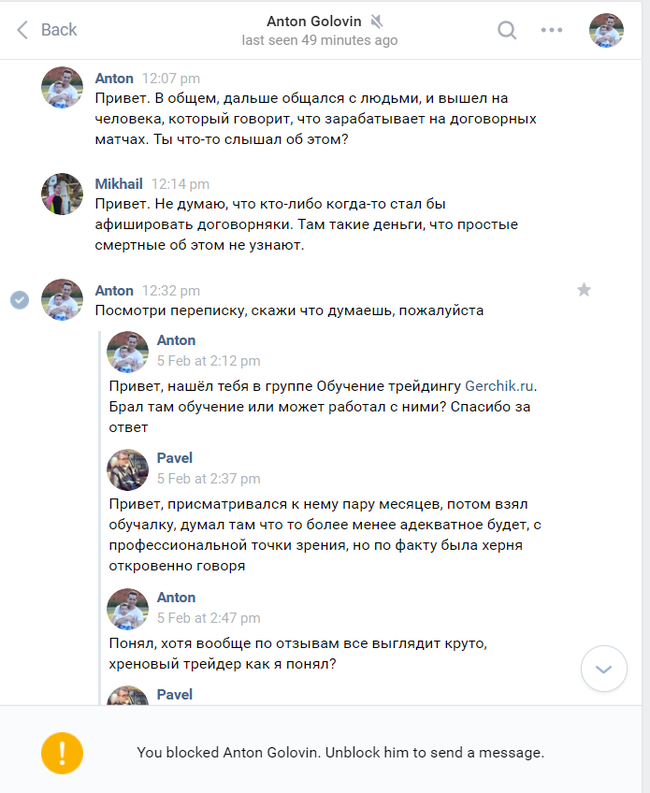Open the three-dots more actions menu
The height and width of the screenshot is (793, 650).
pyautogui.click(x=551, y=30)
